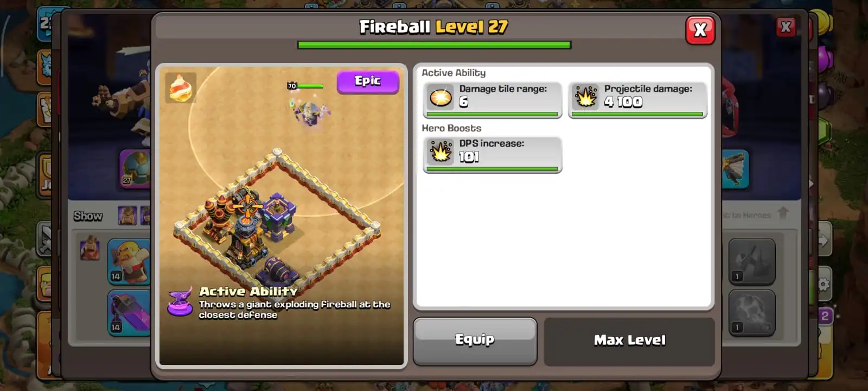
Task: Tap the settings gear on right edge
Action: [x=824, y=284]
